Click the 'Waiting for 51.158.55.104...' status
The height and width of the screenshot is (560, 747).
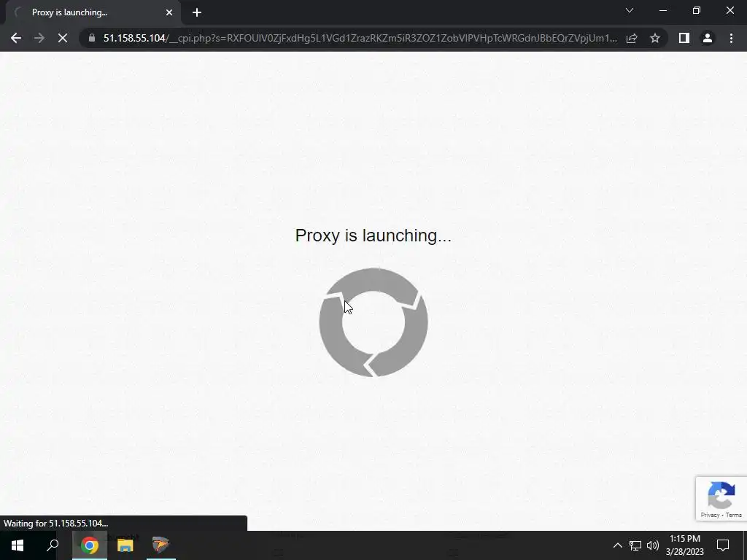(55, 523)
